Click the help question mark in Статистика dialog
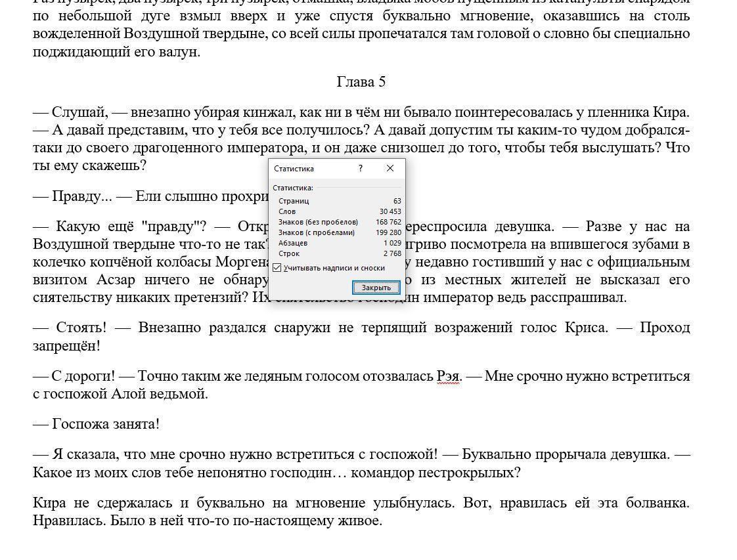The width and height of the screenshot is (737, 560). [360, 169]
